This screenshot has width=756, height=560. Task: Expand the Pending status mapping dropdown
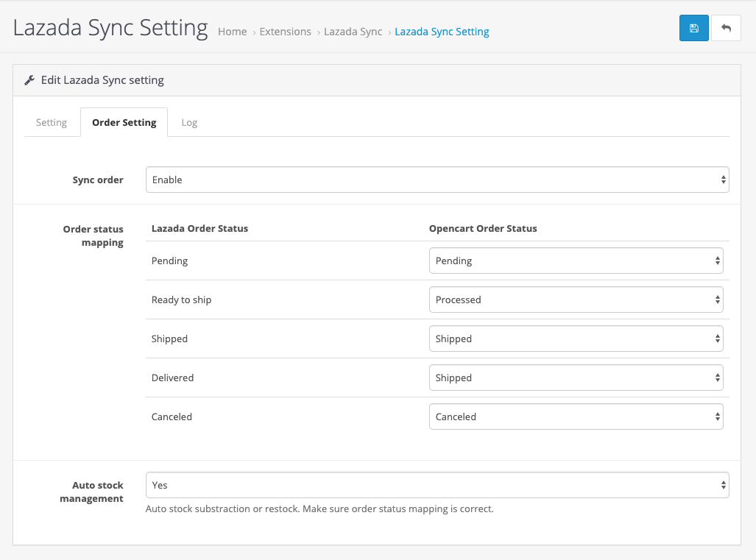pos(576,260)
